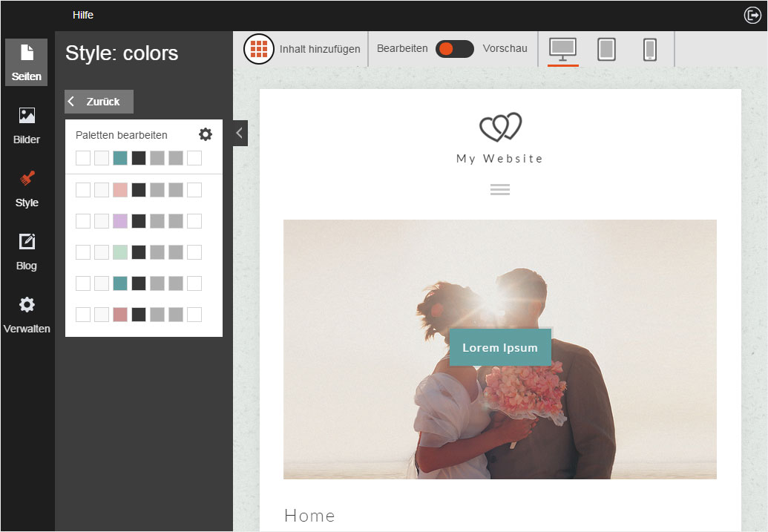Click the double-heart website logo
Image resolution: width=768 pixels, height=532 pixels.
click(500, 127)
